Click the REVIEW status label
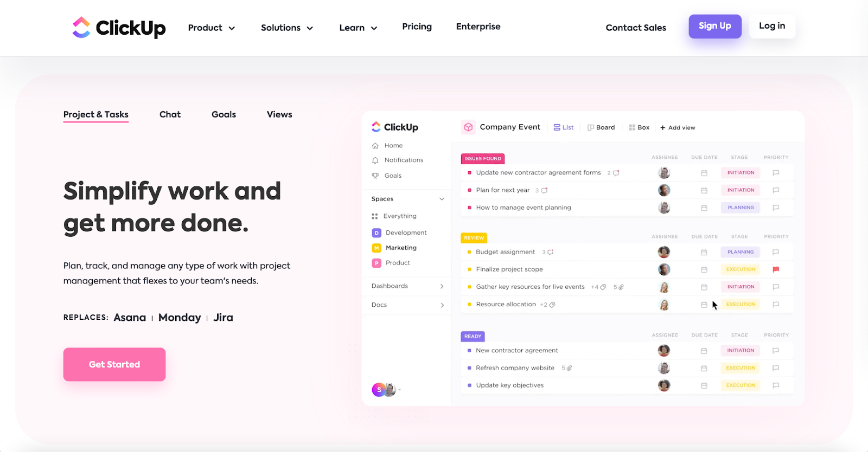The height and width of the screenshot is (452, 868). tap(474, 238)
